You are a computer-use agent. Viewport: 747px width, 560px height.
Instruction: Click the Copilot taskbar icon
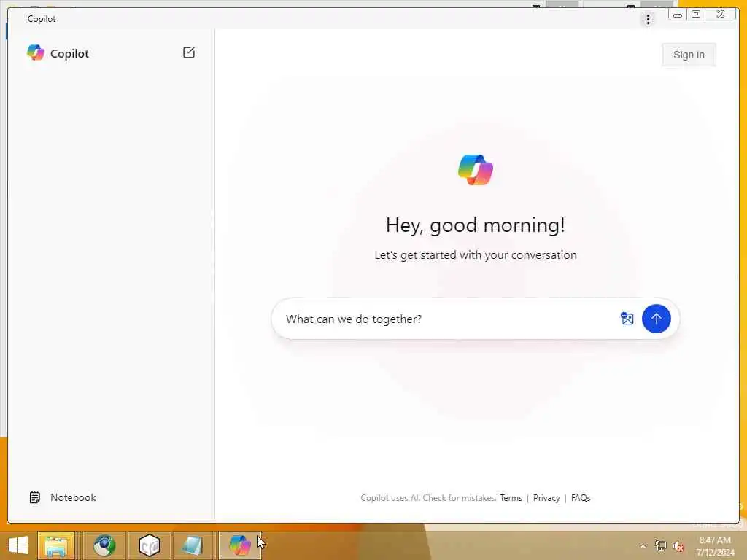239,545
